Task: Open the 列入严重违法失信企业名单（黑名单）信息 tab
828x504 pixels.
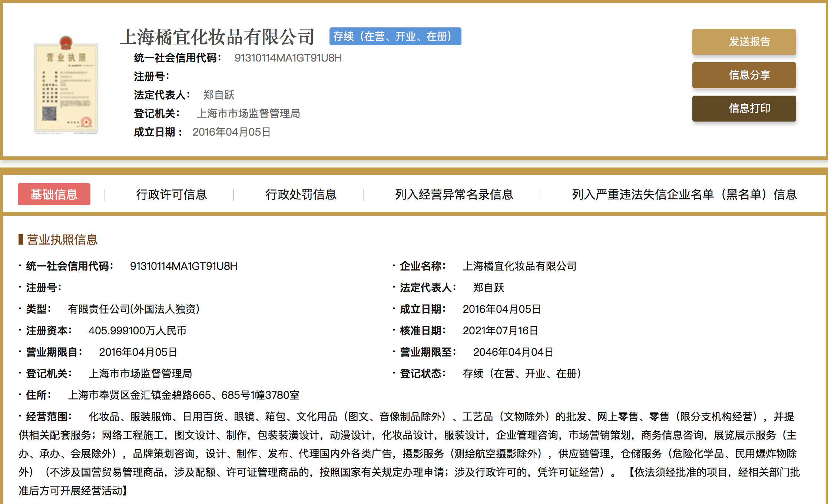Action: coord(684,194)
